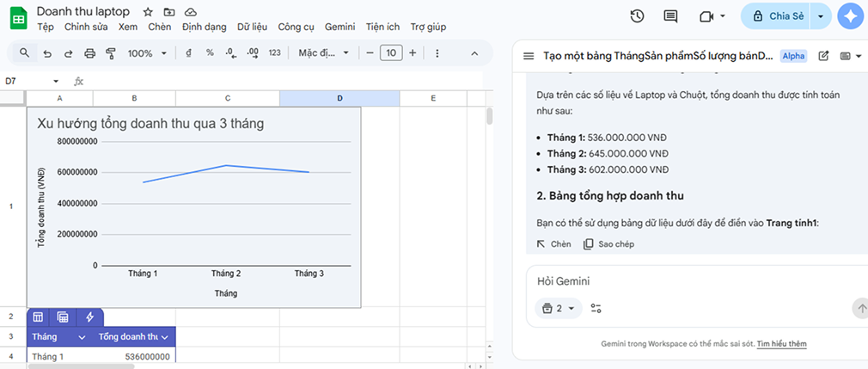Open the Dữ liệu menu
This screenshot has height=369, width=868.
click(253, 27)
